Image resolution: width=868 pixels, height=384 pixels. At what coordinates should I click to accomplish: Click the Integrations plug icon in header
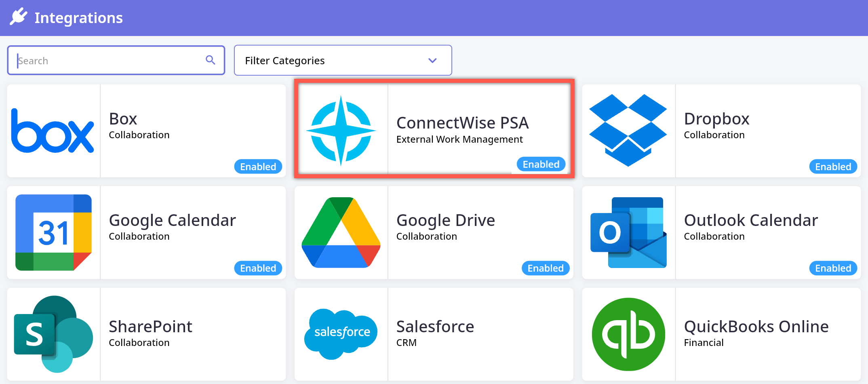tap(19, 17)
